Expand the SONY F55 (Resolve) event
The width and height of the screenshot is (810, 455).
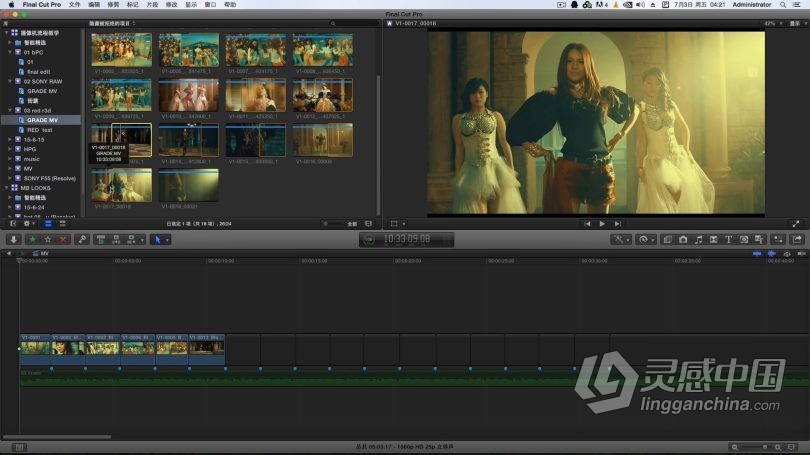click(10, 178)
